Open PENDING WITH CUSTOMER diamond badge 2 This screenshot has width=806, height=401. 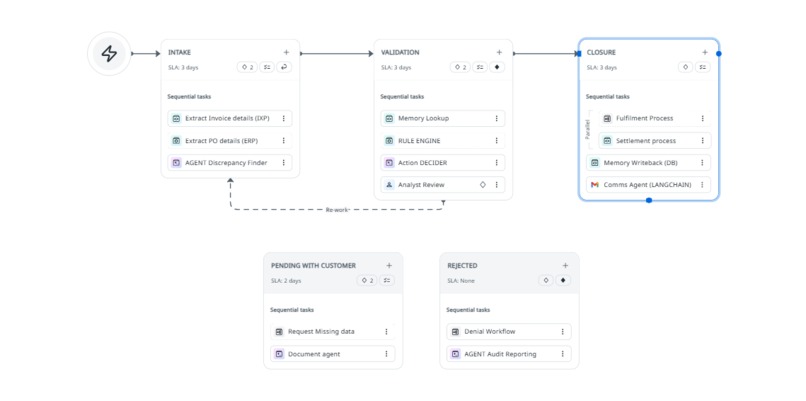[367, 281]
